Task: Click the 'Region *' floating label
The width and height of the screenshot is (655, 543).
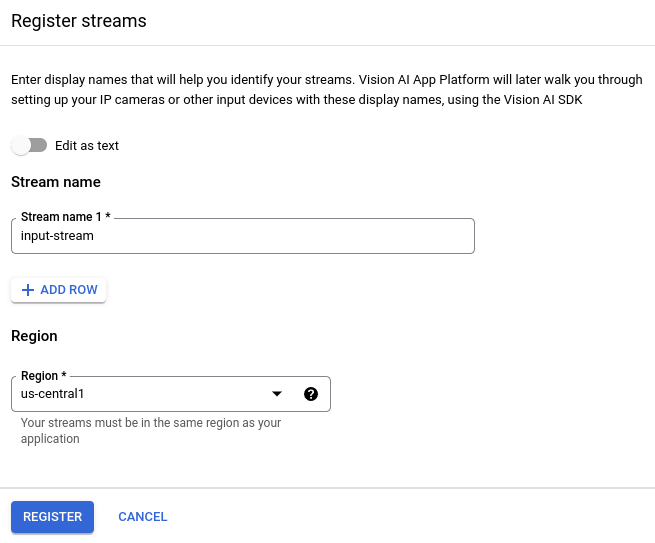Action: (43, 376)
